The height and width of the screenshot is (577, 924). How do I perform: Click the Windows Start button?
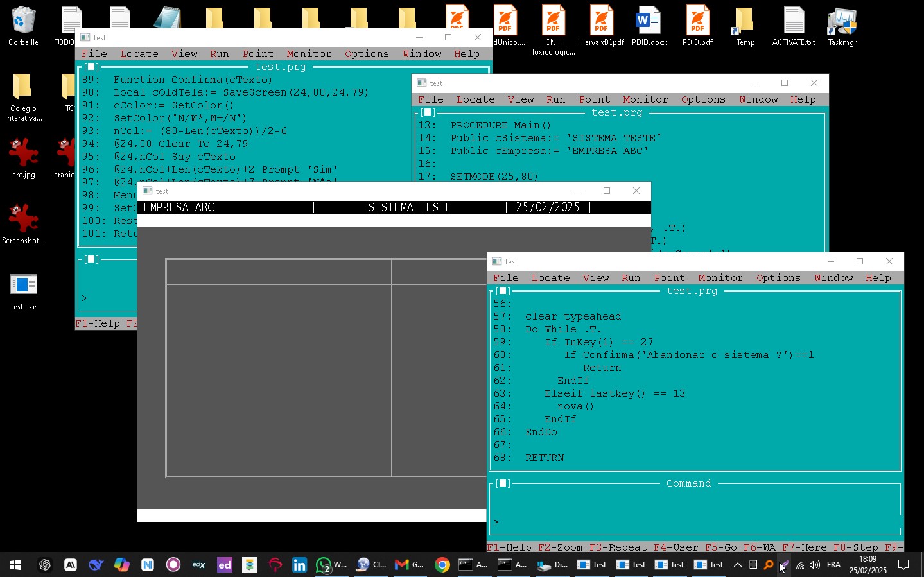pyautogui.click(x=15, y=565)
